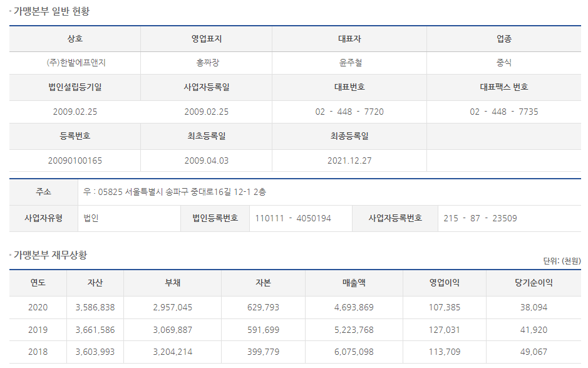Viewport: 588px width, 368px height.
Task: Click the 가맹본부 일반 현황 section heading
Action: 52,11
